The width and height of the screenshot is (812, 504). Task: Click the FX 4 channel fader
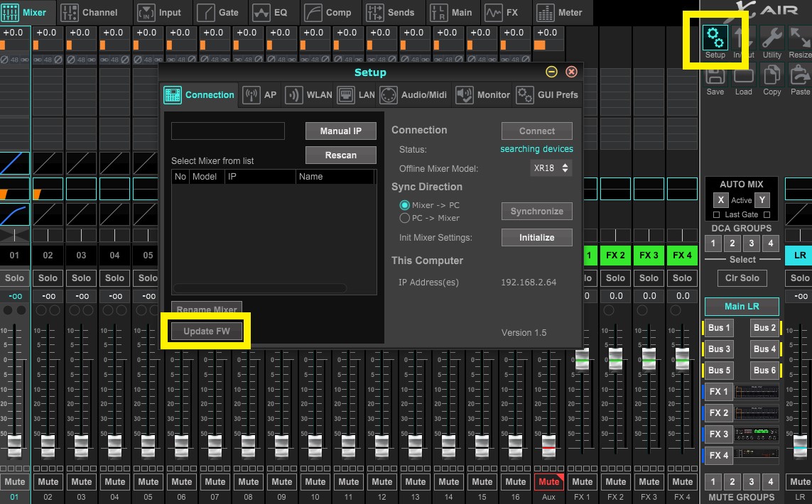coord(682,358)
